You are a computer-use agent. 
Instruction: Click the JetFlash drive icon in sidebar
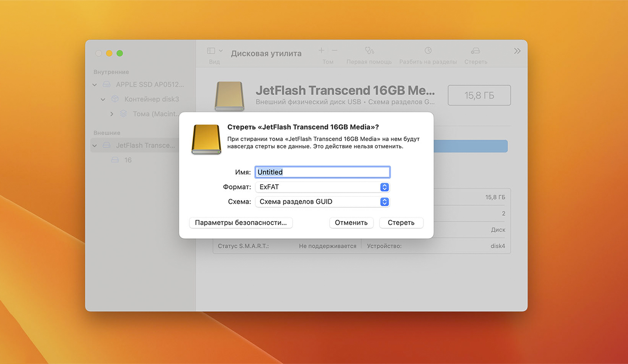(x=106, y=146)
